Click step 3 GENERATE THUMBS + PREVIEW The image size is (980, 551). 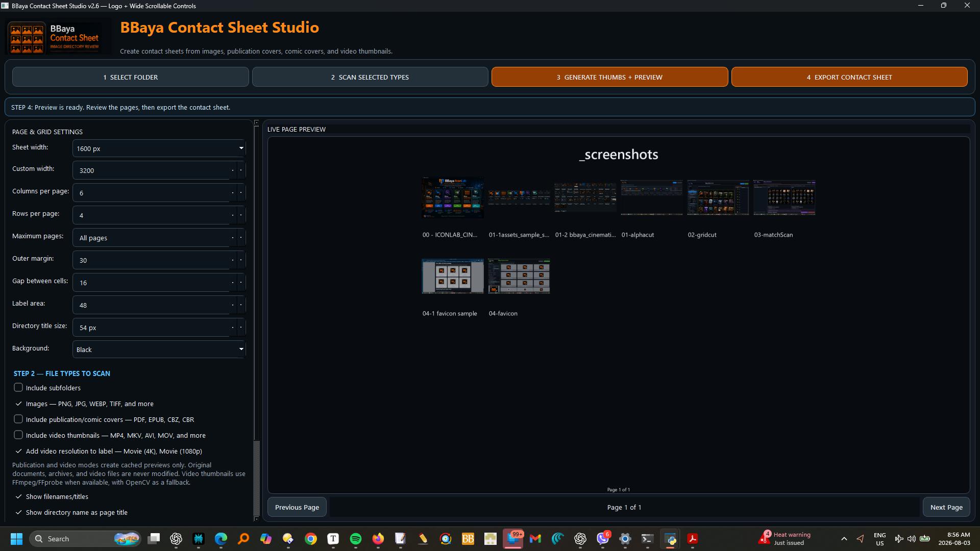[x=609, y=77]
